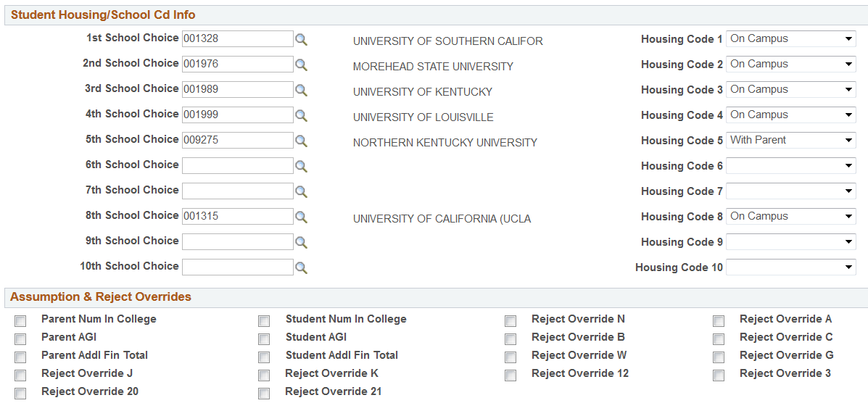The image size is (868, 411).
Task: Click lookup icon for 6th School Choice
Action: 301,167
